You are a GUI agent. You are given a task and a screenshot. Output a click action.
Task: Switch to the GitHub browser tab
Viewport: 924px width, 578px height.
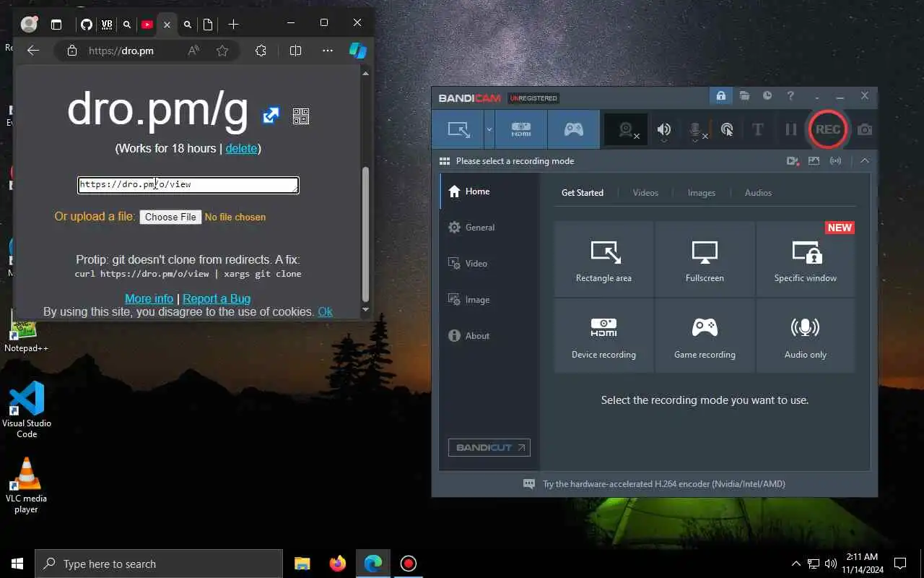click(x=87, y=25)
